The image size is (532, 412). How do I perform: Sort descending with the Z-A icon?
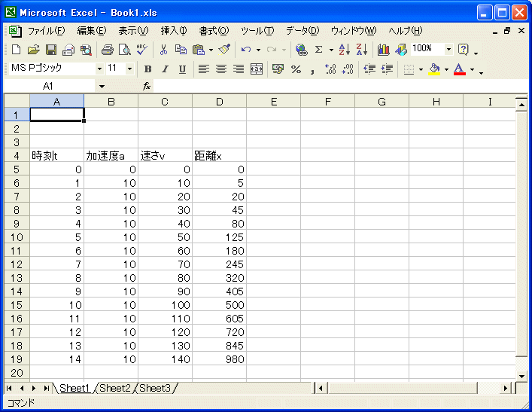(x=362, y=50)
